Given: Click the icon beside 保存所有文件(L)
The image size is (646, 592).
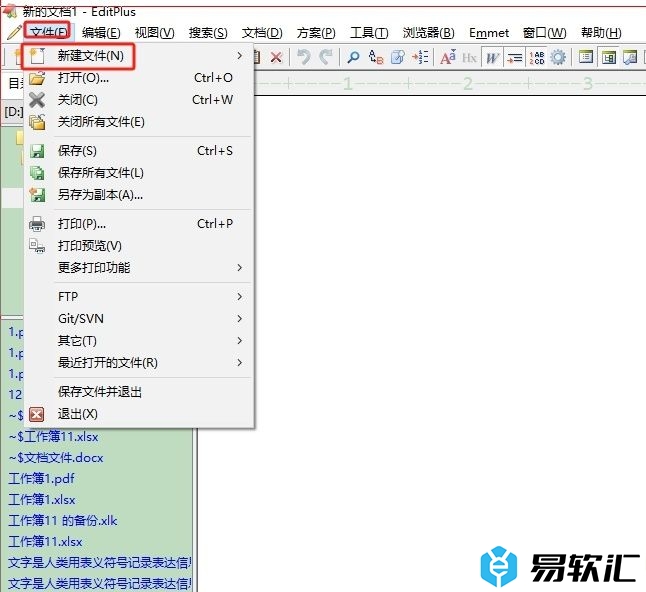Looking at the screenshot, I should click(x=37, y=173).
